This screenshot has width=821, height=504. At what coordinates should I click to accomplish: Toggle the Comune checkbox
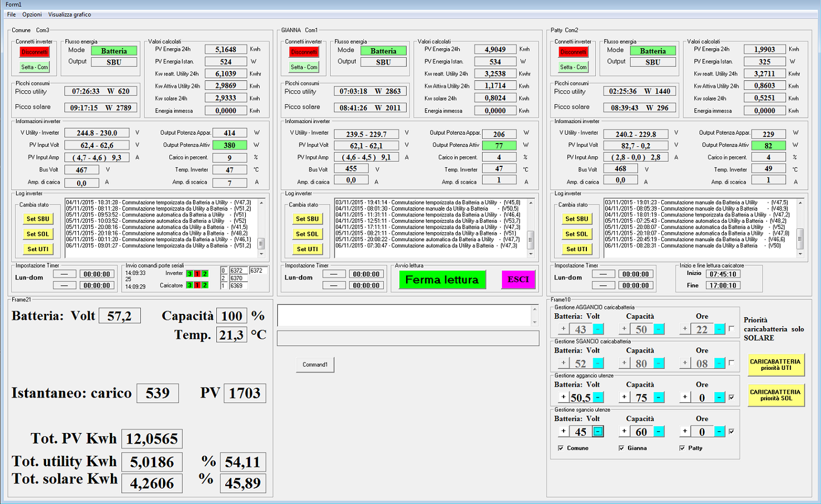[561, 448]
